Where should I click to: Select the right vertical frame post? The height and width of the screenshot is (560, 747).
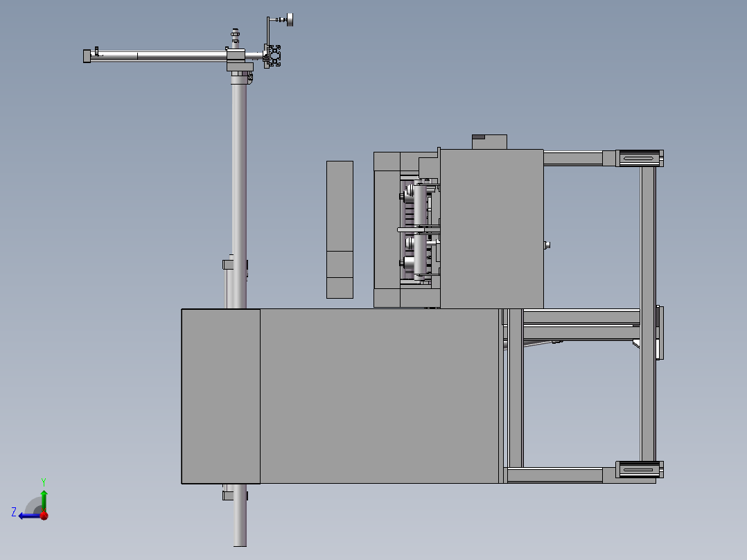pos(648,313)
